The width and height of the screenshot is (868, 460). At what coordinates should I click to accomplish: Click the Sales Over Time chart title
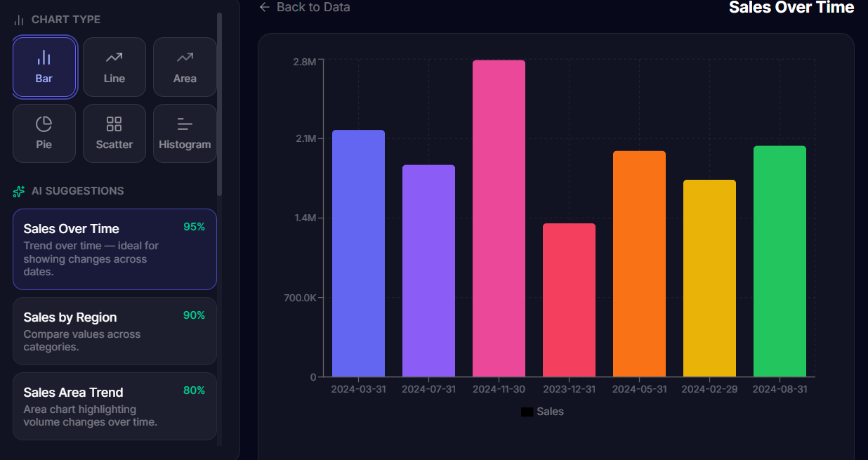pos(791,7)
